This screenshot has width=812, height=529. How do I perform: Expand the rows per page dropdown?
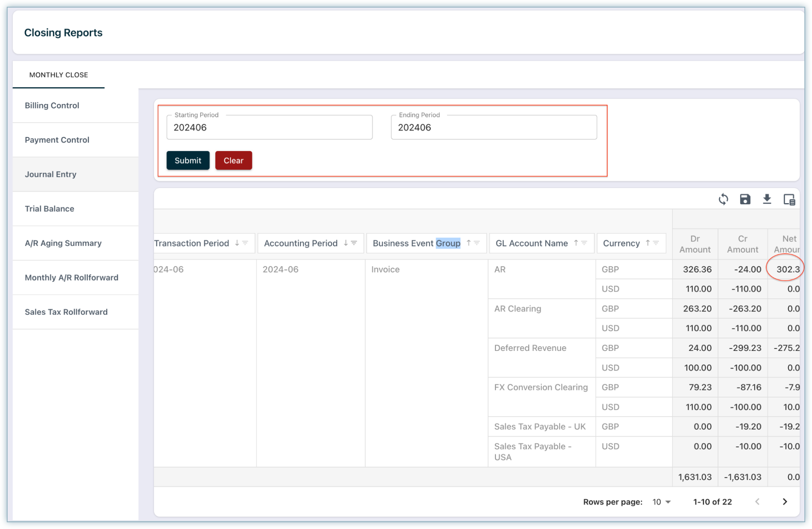pyautogui.click(x=662, y=502)
